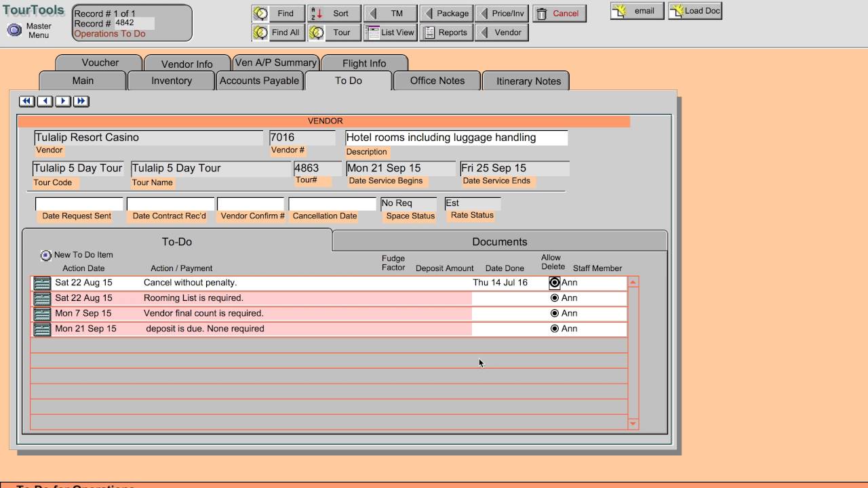Click Date Service Begins Mon 21 Sep 15
This screenshot has width=868, height=488.
click(x=401, y=168)
